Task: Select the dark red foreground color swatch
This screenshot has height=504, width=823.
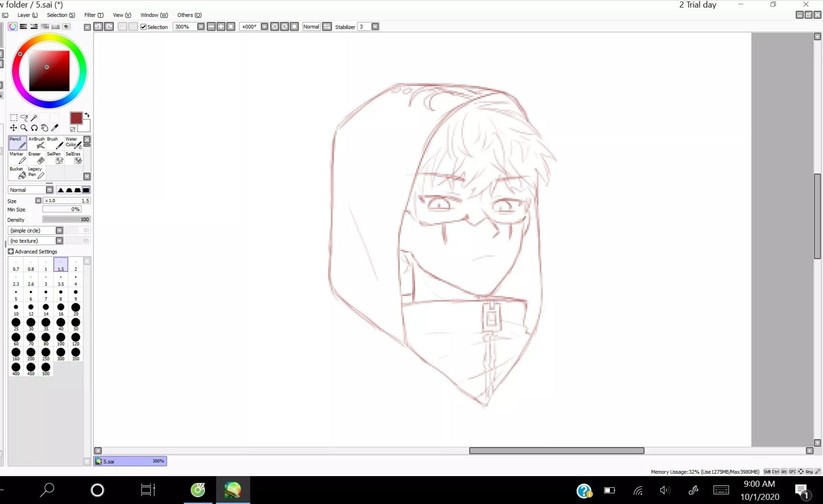Action: pos(76,118)
